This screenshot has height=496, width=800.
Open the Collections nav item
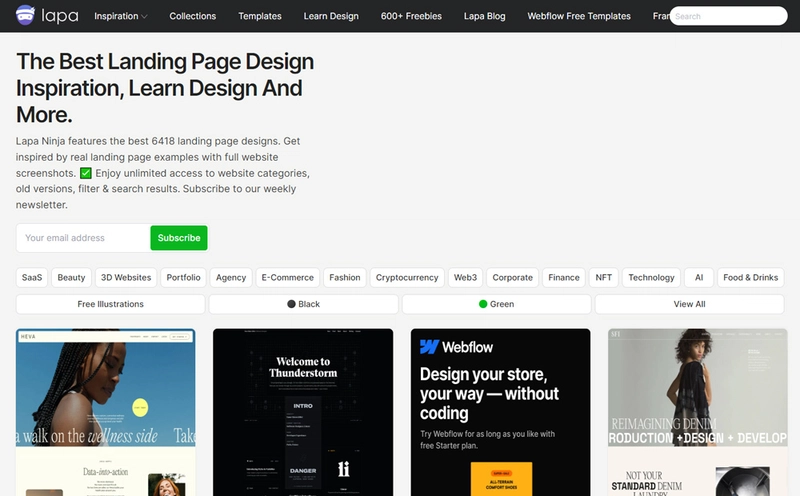(x=192, y=16)
